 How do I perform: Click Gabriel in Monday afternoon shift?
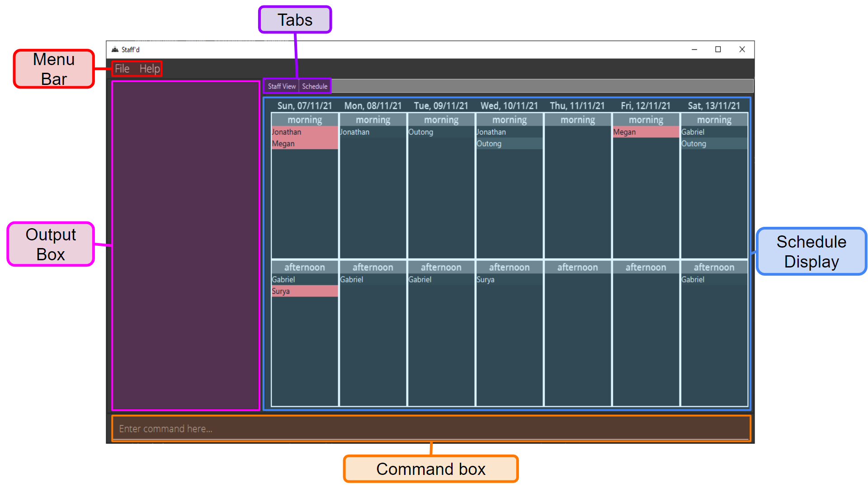click(x=373, y=280)
